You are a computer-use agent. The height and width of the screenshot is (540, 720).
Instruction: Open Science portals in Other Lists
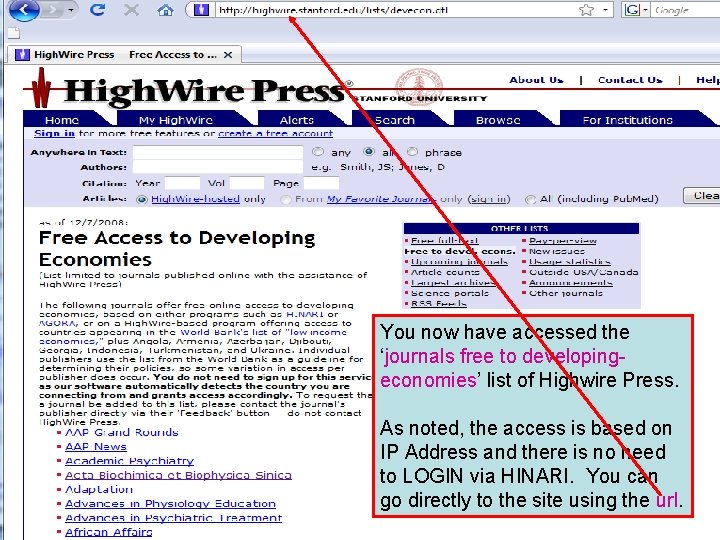click(450, 293)
